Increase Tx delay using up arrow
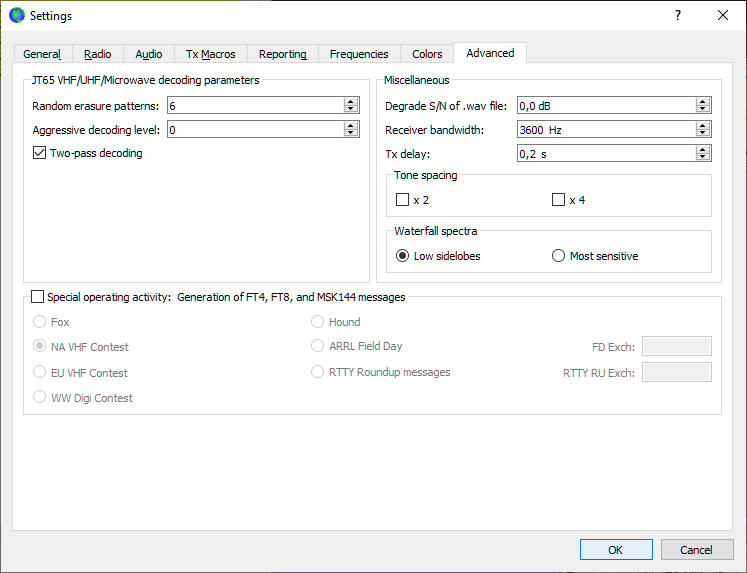 pyautogui.click(x=703, y=149)
